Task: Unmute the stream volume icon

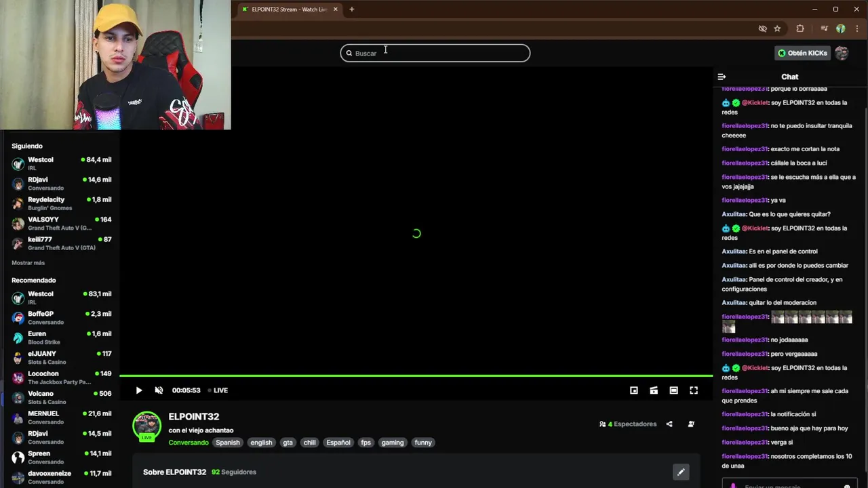Action: (159, 390)
